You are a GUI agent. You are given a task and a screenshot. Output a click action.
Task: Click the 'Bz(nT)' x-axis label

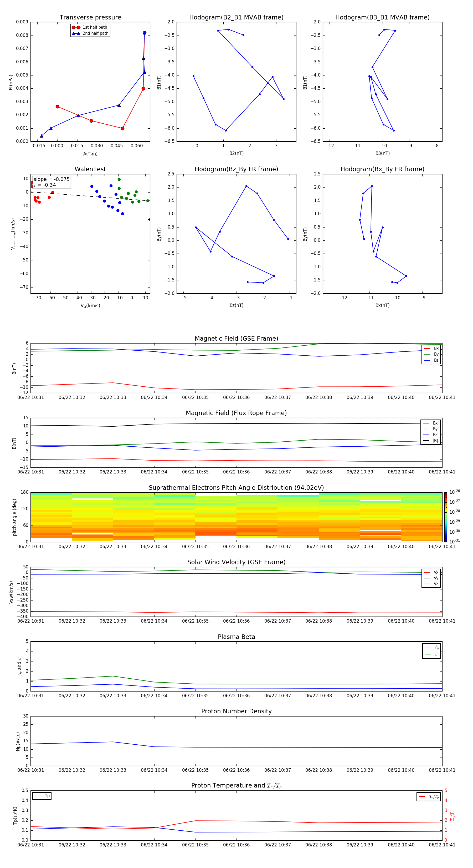236,305
